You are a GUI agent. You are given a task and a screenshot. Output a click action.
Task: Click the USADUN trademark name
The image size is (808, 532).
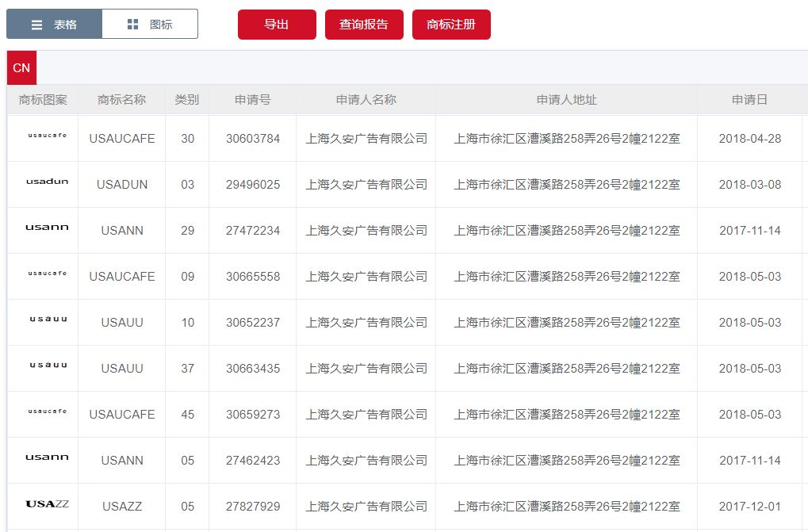pyautogui.click(x=122, y=185)
